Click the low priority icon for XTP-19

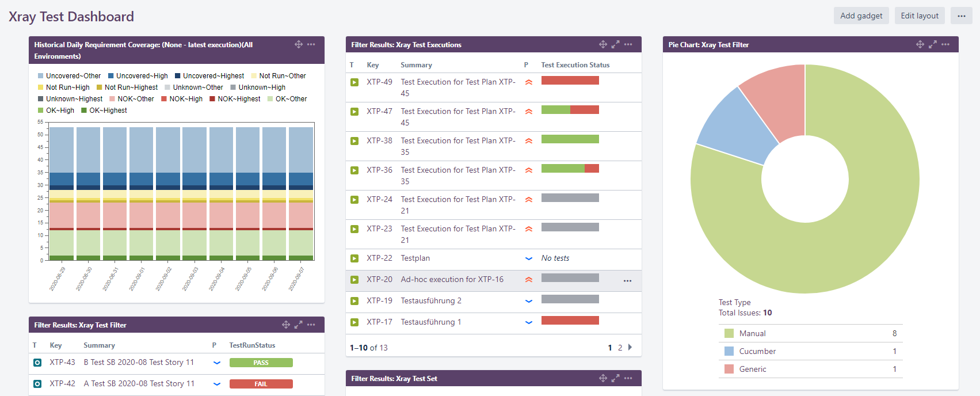click(x=529, y=301)
